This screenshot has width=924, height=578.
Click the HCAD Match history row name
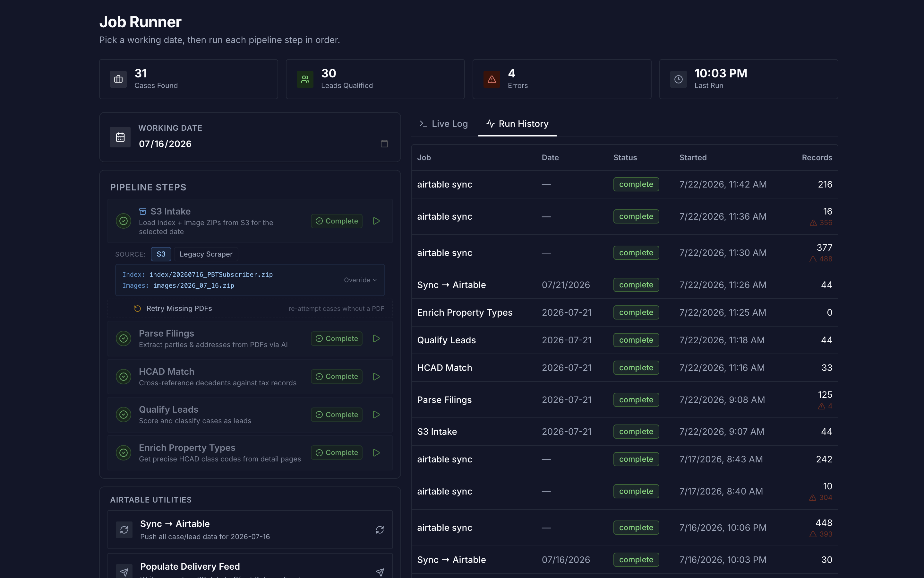point(444,368)
